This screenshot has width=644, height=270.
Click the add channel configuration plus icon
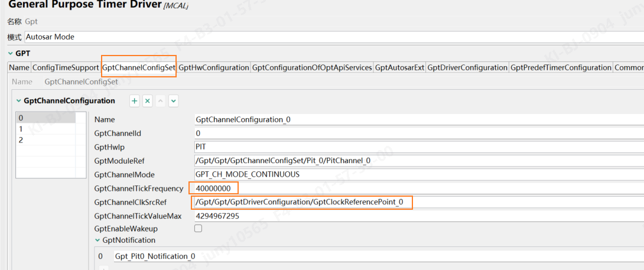click(x=135, y=101)
